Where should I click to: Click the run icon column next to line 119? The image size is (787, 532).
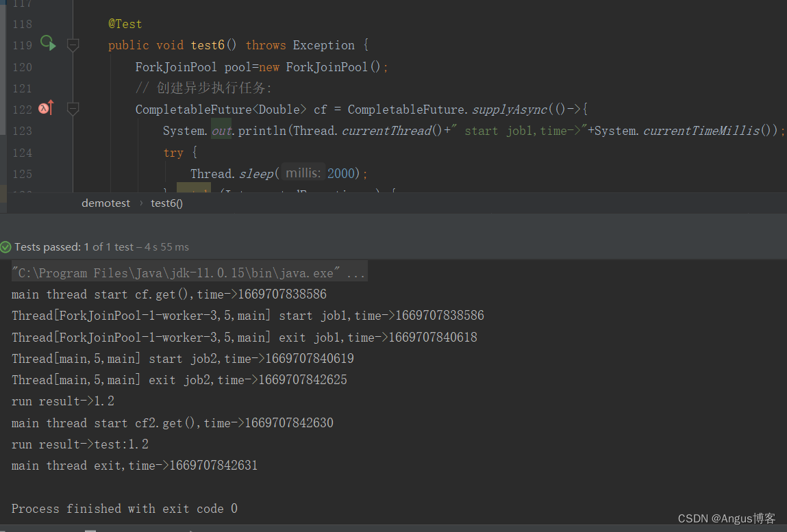pyautogui.click(x=47, y=44)
